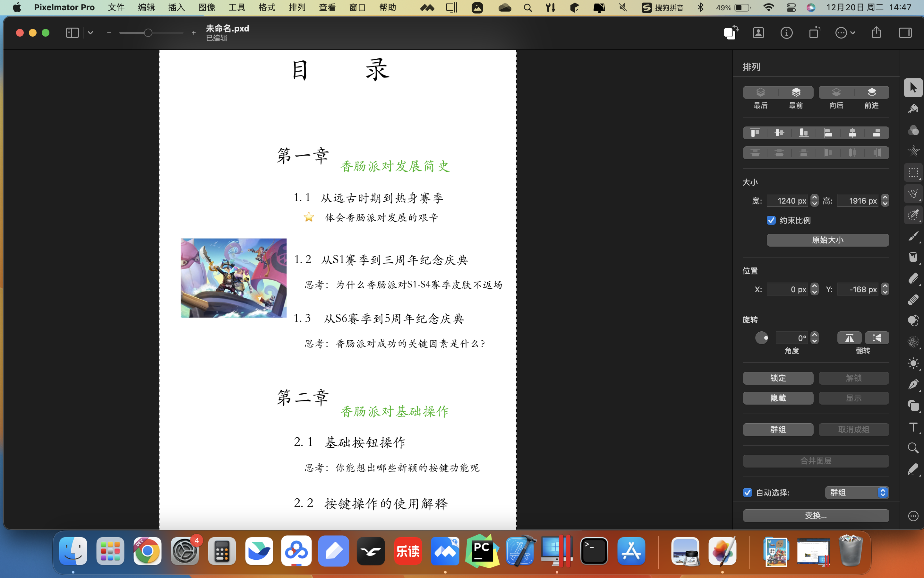The height and width of the screenshot is (578, 924).
Task: Toggle the 自动选择 checkbox
Action: tap(747, 492)
